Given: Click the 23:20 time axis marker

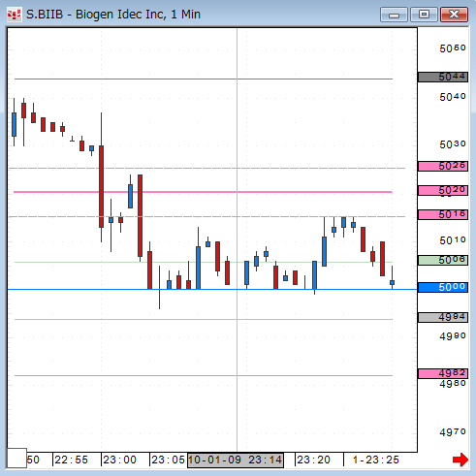Looking at the screenshot, I should click(313, 460).
